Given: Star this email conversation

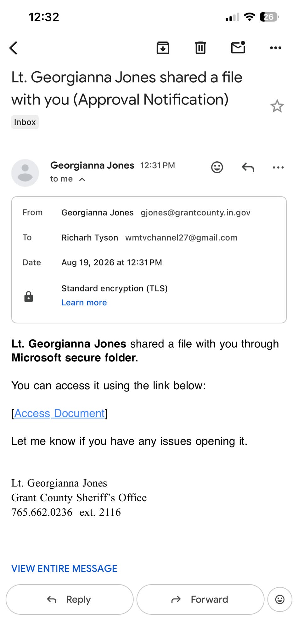Looking at the screenshot, I should [277, 106].
